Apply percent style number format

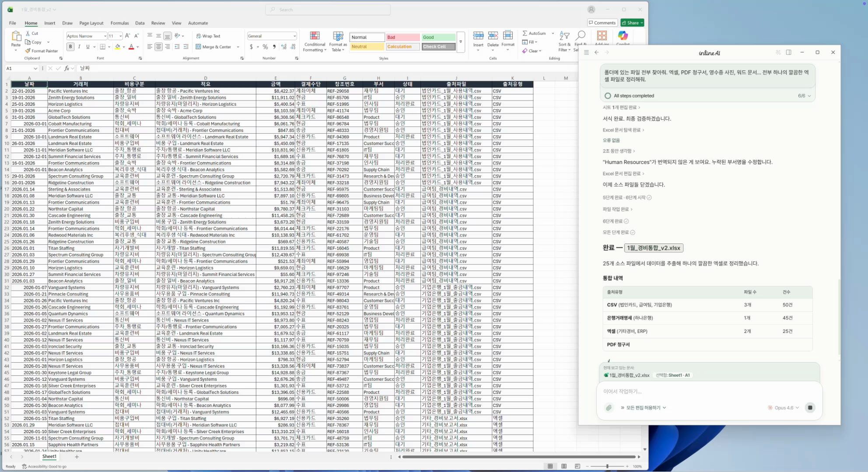tap(265, 47)
